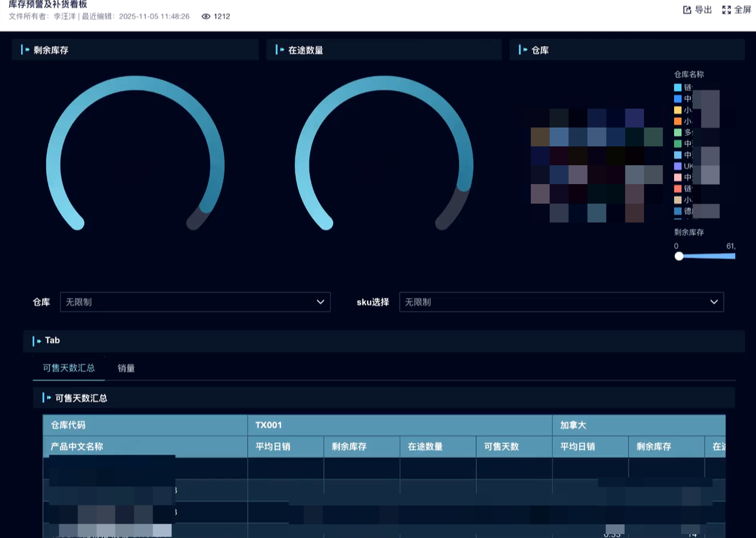The width and height of the screenshot is (756, 538).
Task: Click the TX001 warehouse code header
Action: [x=269, y=425]
